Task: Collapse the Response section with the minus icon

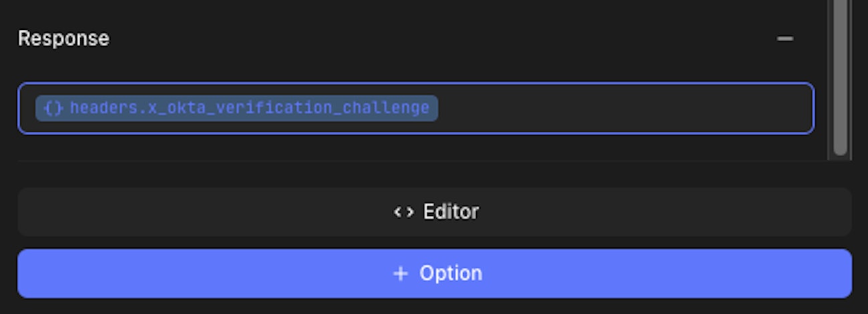Action: tap(785, 39)
